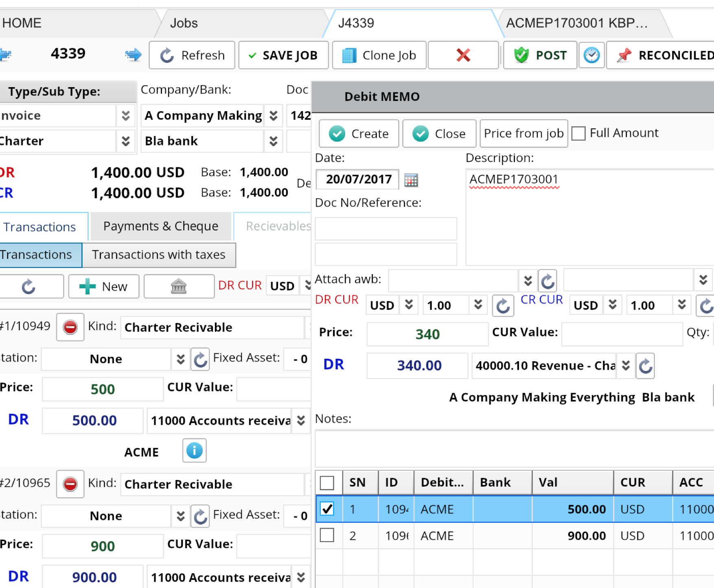This screenshot has width=714, height=588.
Task: Click the clock icon next to POST
Action: (x=591, y=55)
